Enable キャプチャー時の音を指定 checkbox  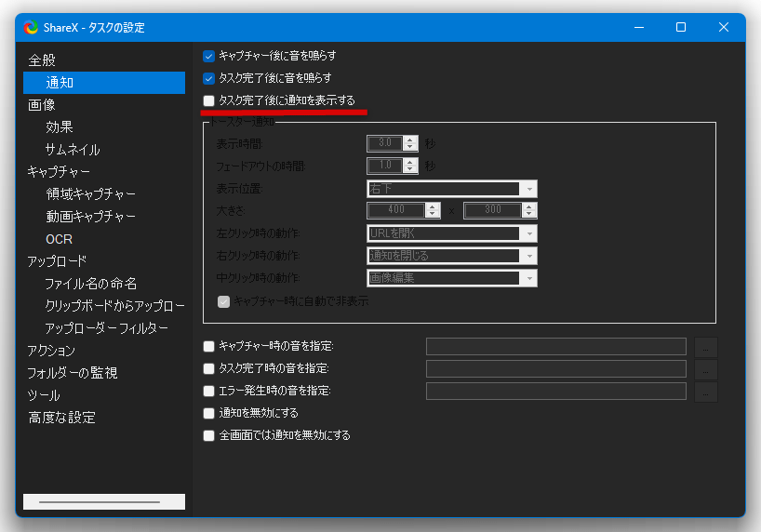[x=208, y=347]
